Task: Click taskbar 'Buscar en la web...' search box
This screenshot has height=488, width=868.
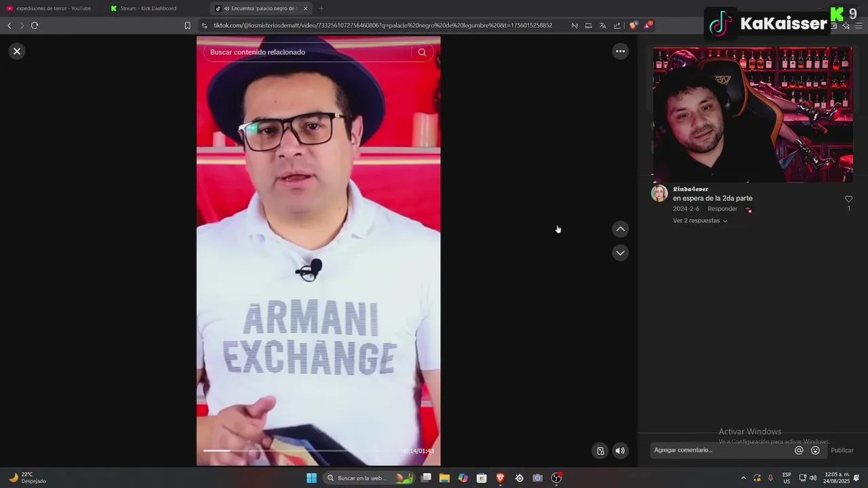Action: click(368, 478)
